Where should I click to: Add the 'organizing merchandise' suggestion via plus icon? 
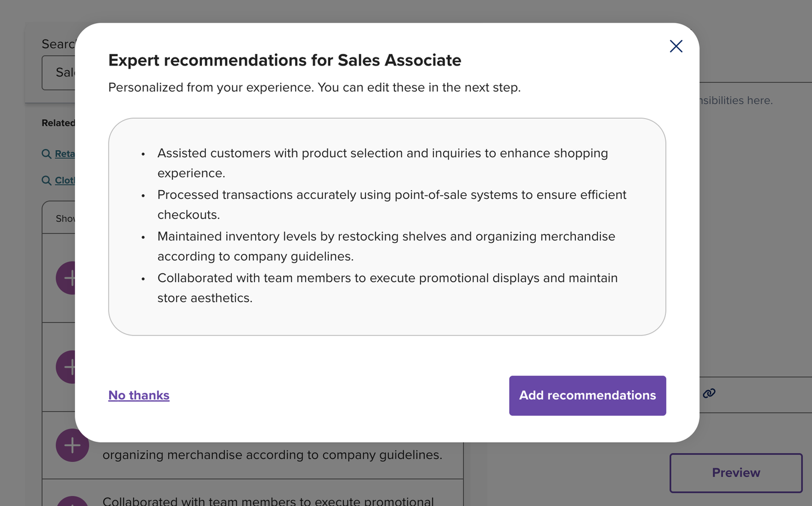(72, 445)
